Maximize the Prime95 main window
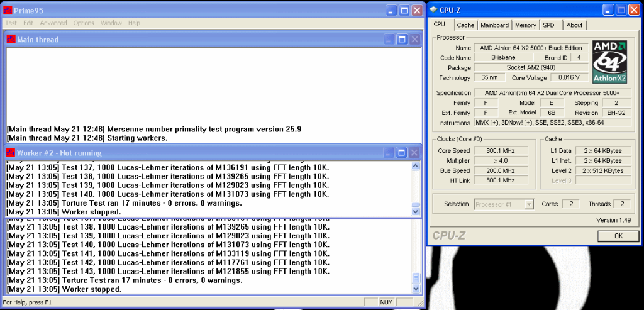The image size is (644, 310). (404, 10)
